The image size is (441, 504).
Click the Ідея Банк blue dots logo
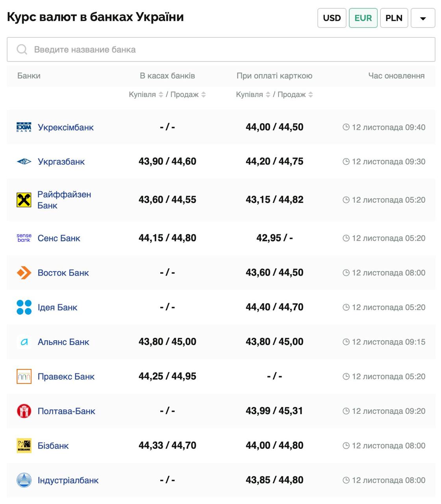(24, 307)
